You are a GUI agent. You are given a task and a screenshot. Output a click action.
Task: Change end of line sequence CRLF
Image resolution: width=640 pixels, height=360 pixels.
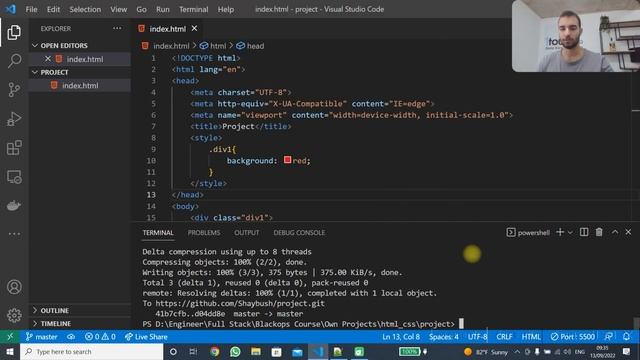pyautogui.click(x=504, y=337)
